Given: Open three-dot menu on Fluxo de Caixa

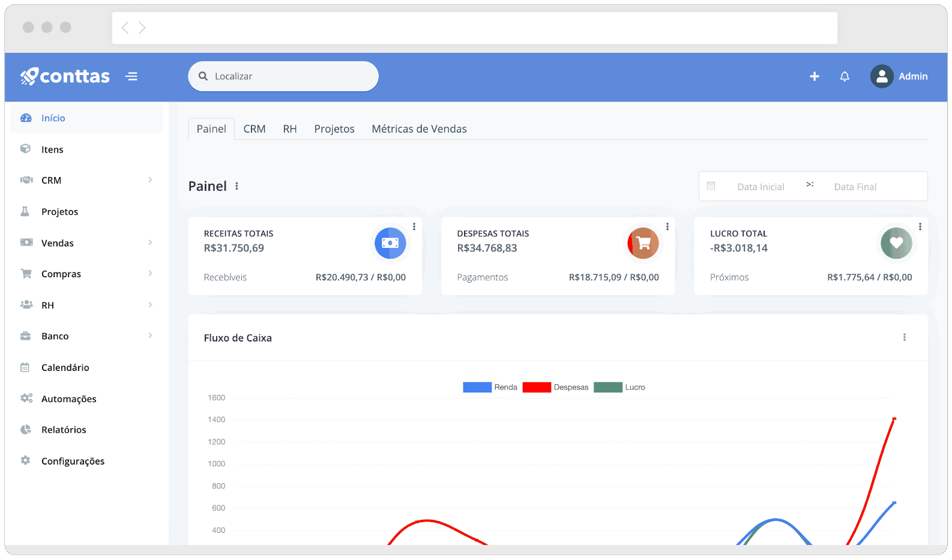Looking at the screenshot, I should (x=905, y=337).
